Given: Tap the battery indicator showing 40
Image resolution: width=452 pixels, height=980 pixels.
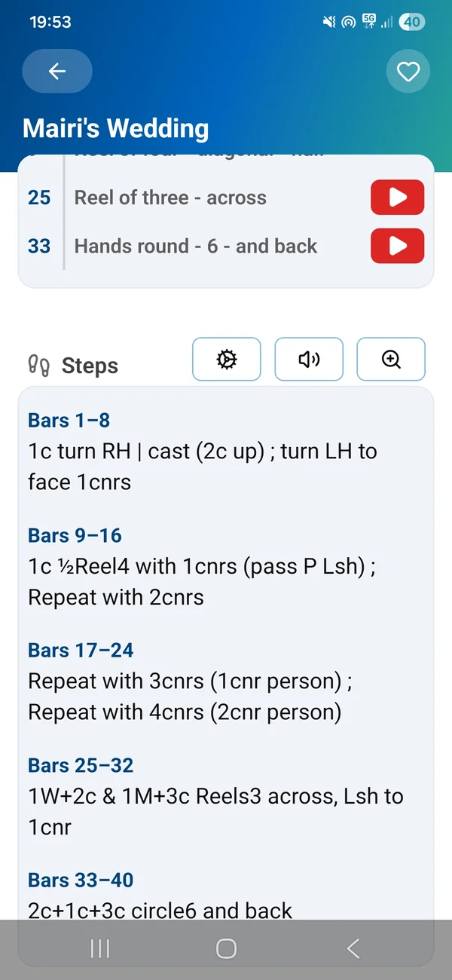Looking at the screenshot, I should click(412, 22).
